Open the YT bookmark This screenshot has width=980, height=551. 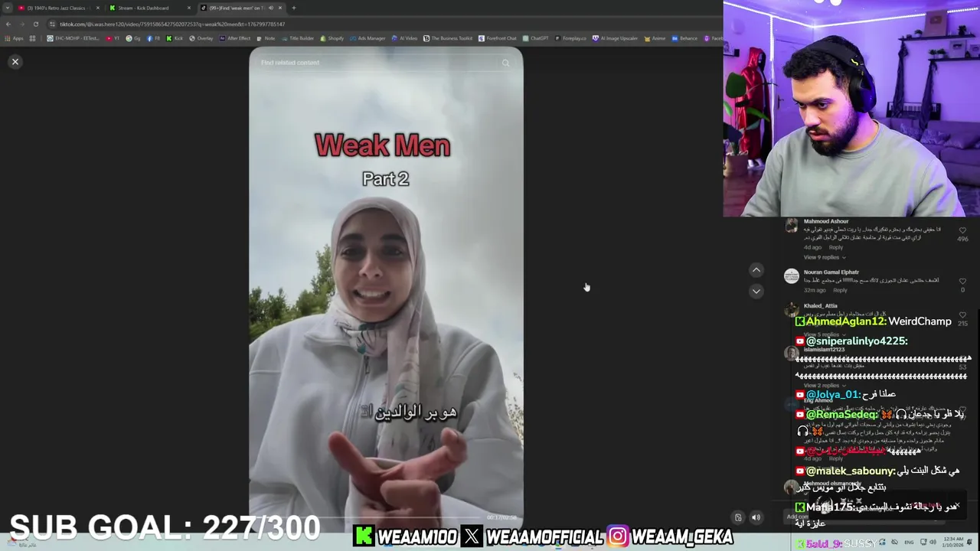tap(114, 38)
